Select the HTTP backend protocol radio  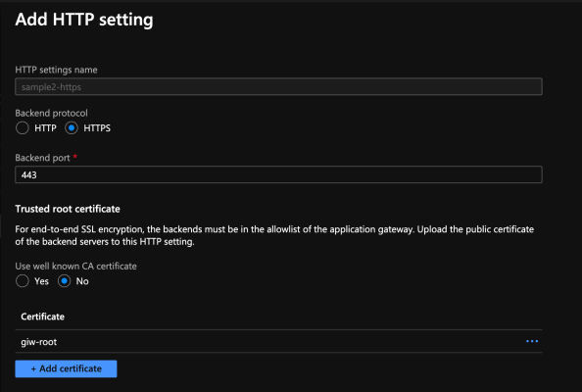(23, 128)
